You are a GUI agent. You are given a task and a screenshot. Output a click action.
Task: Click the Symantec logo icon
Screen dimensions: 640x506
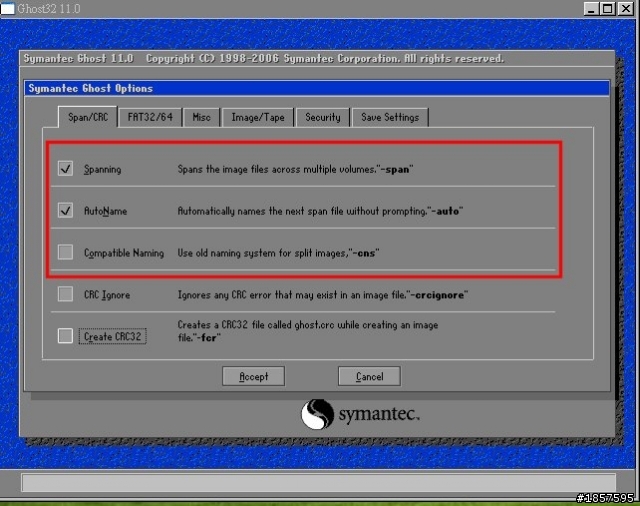(318, 414)
